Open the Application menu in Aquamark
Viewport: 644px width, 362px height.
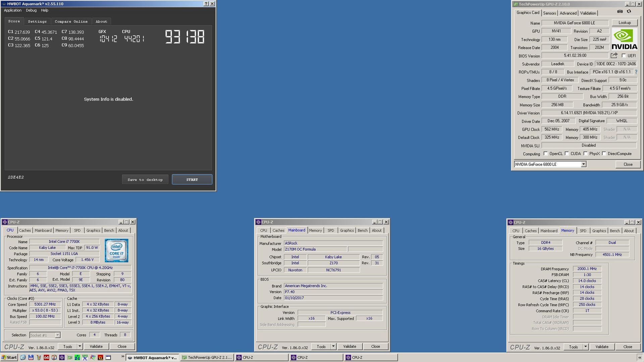[12, 10]
